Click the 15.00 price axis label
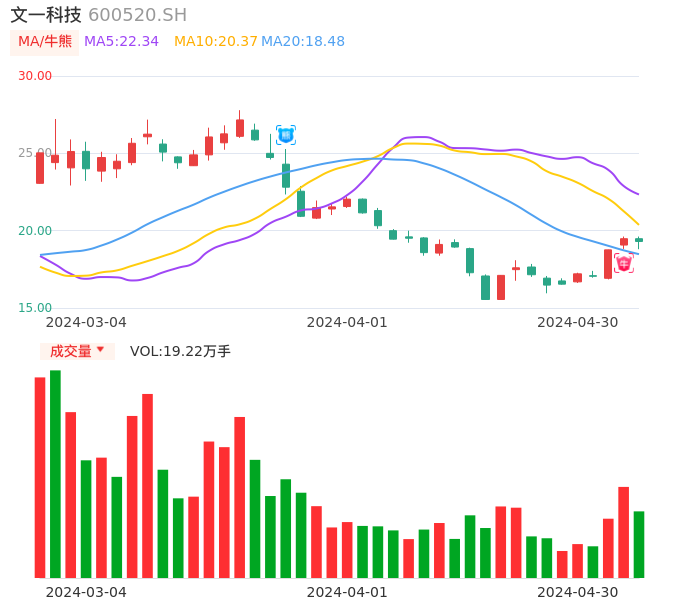The width and height of the screenshot is (686, 606). coord(35,308)
